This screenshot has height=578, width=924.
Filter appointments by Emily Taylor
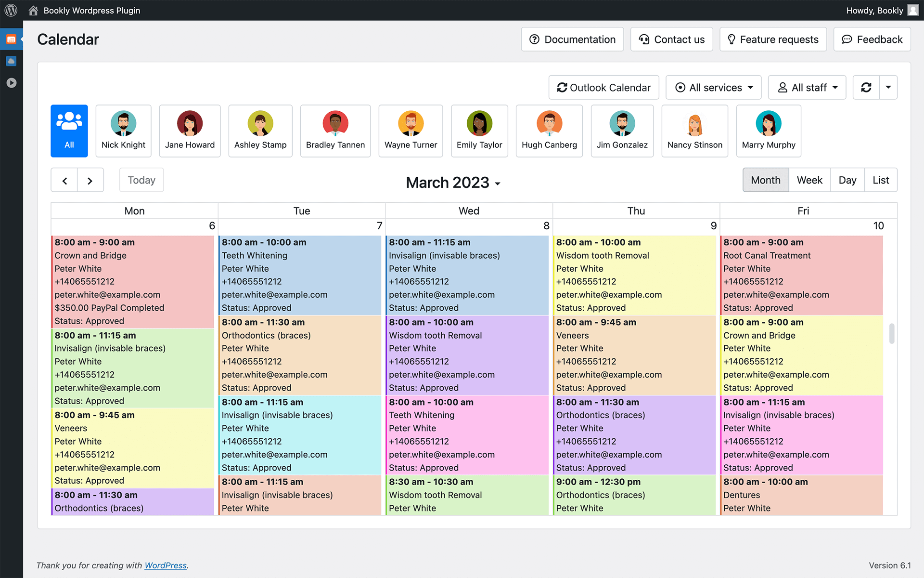(x=479, y=131)
